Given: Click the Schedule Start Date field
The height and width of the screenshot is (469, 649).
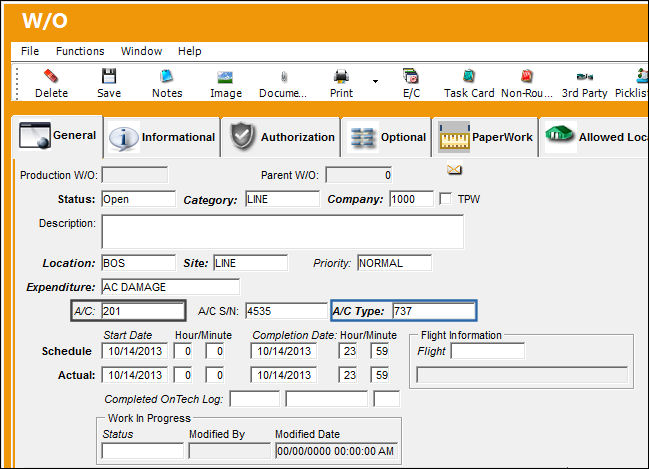Looking at the screenshot, I should click(135, 351).
